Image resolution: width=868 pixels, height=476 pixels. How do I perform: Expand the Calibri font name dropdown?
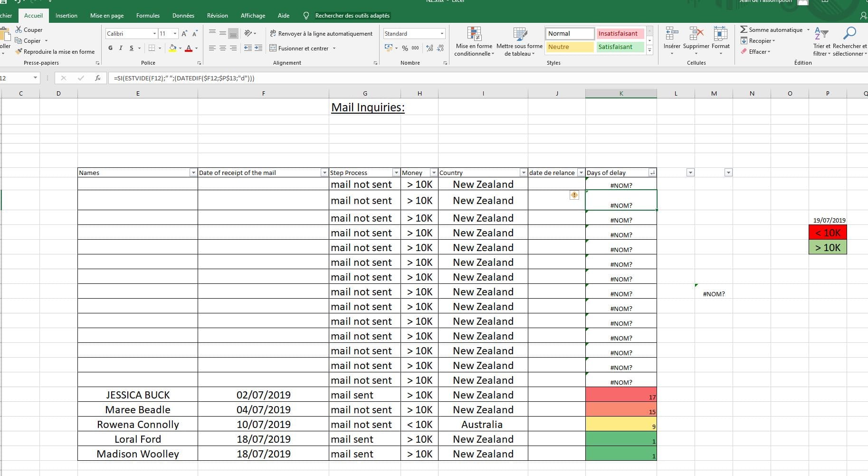click(x=154, y=33)
